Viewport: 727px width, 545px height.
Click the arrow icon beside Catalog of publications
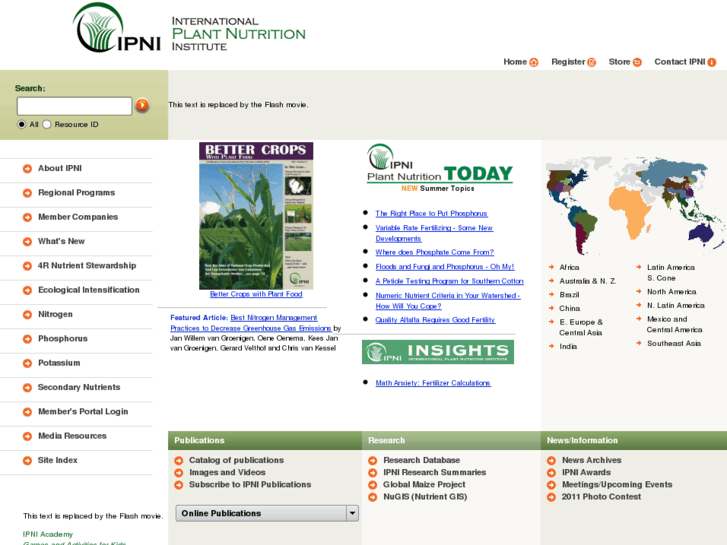[x=179, y=461]
